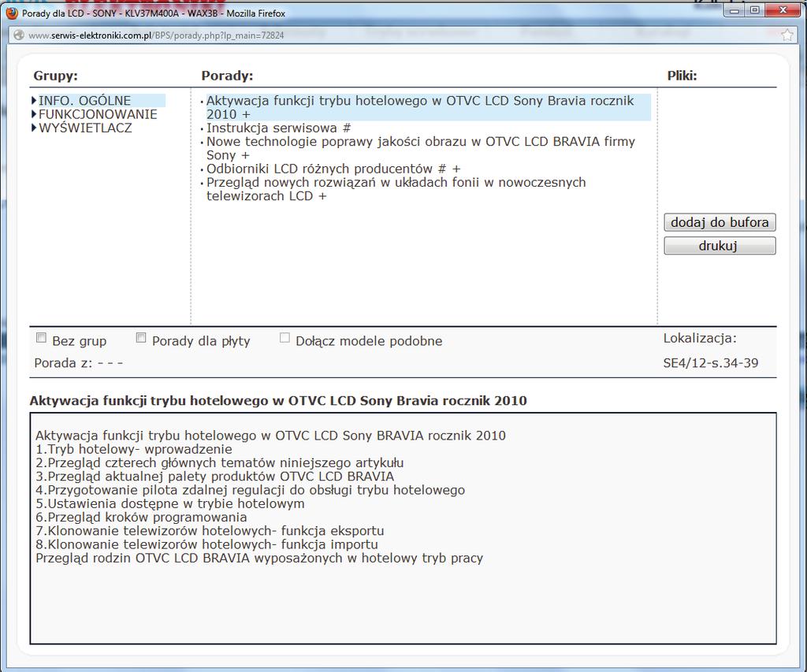The width and height of the screenshot is (807, 672).
Task: Select the INFO. OGÓLNE group
Action: (84, 100)
